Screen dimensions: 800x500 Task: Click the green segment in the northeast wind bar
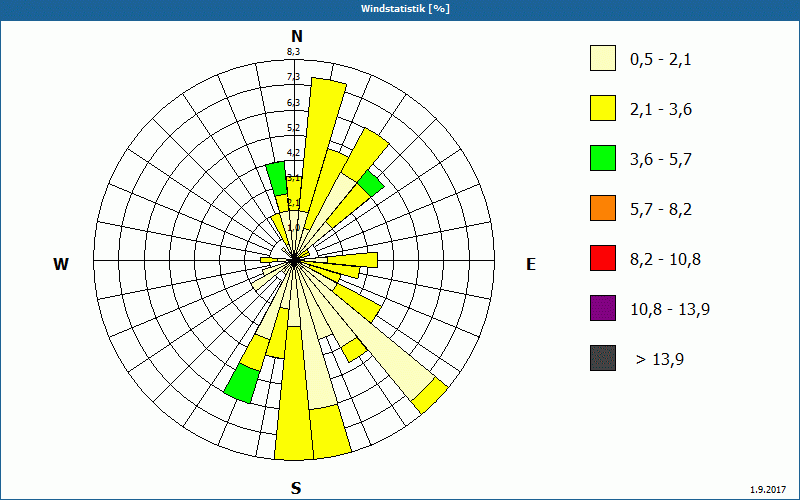click(x=371, y=183)
